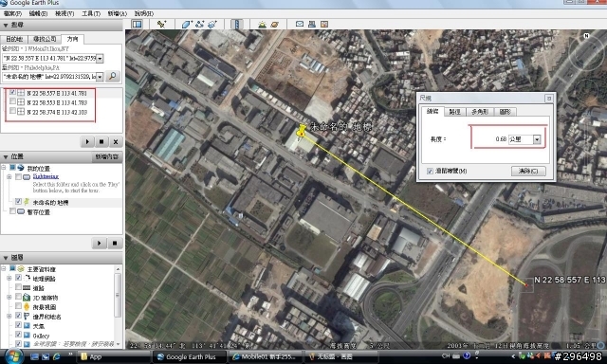Image resolution: width=607 pixels, height=364 pixels.
Task: Expand the Sightseeing folder tree node
Action: tap(9, 176)
